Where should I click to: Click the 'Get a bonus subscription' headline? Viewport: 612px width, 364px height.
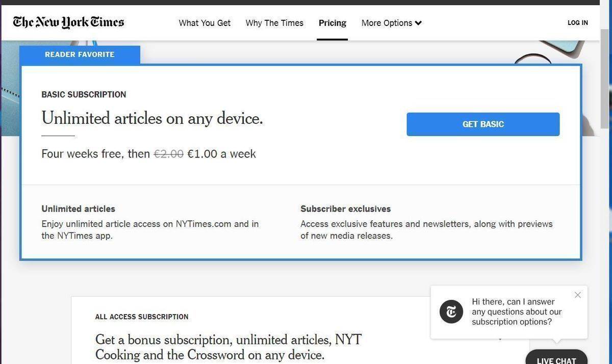pos(228,347)
